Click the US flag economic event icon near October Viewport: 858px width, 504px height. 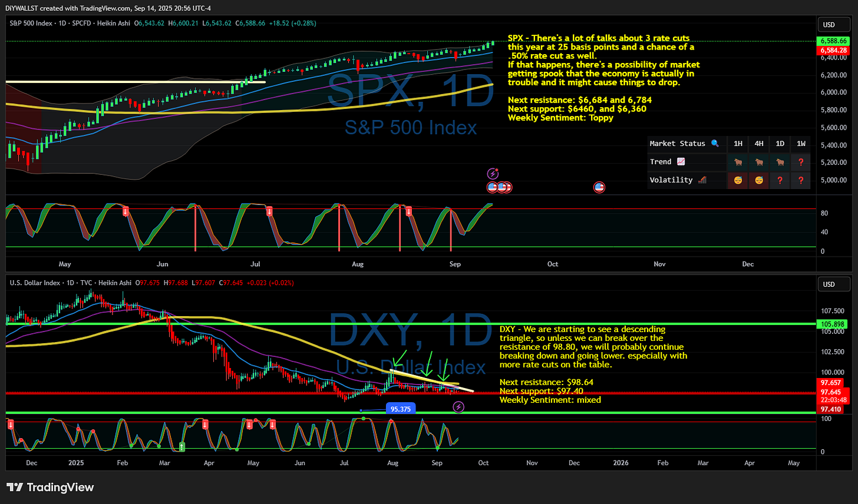[599, 187]
